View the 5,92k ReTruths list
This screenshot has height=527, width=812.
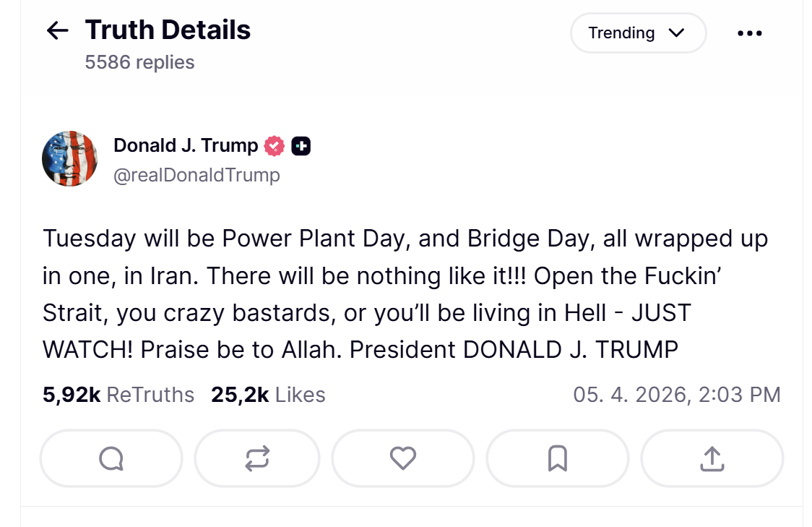118,395
